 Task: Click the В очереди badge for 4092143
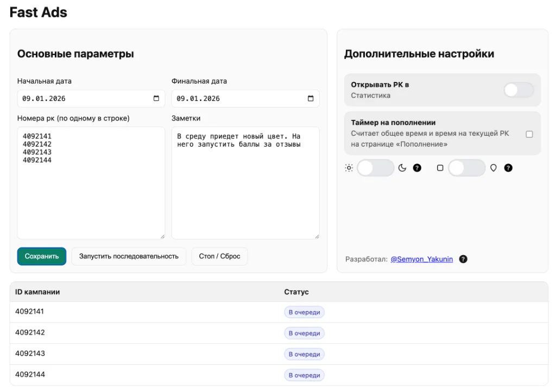(x=304, y=354)
